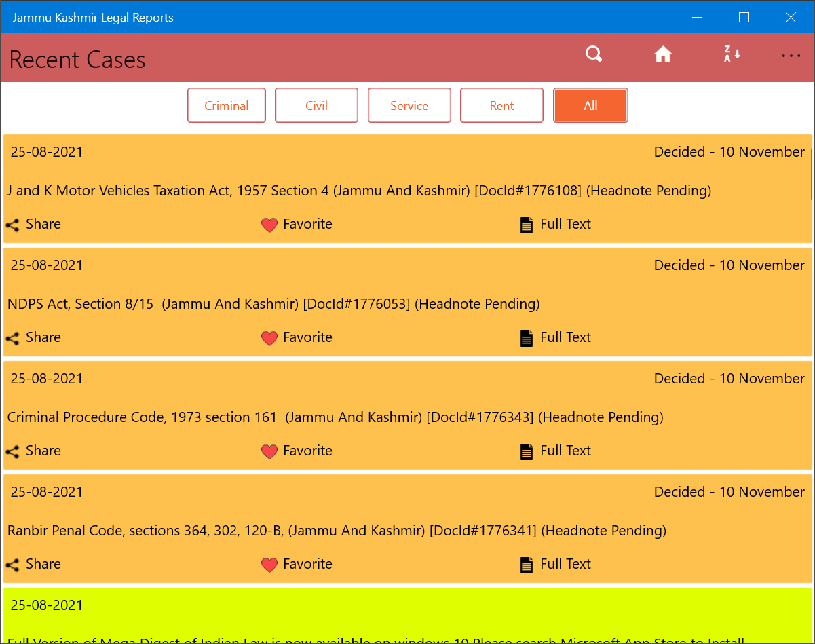Screen dimensions: 815x644
Task: Select Criminal Procedure Code, 1973 section 161 headnote
Action: click(x=335, y=417)
